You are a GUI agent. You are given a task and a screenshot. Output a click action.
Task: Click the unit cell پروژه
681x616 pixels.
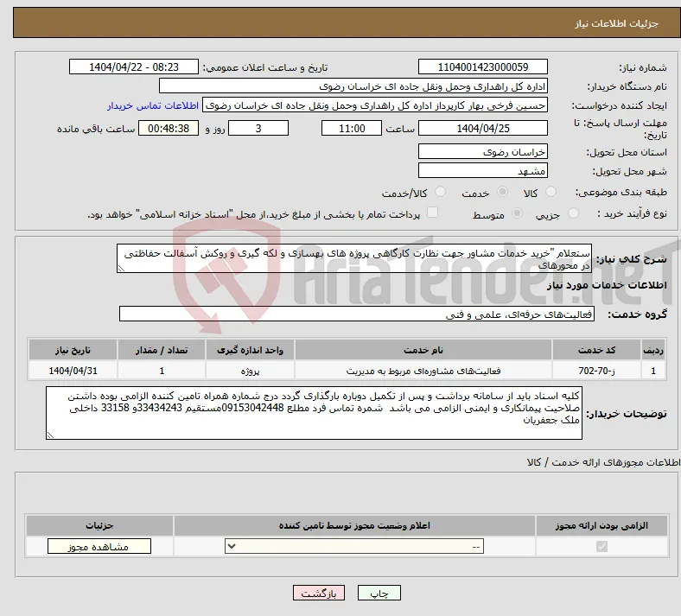[x=250, y=371]
